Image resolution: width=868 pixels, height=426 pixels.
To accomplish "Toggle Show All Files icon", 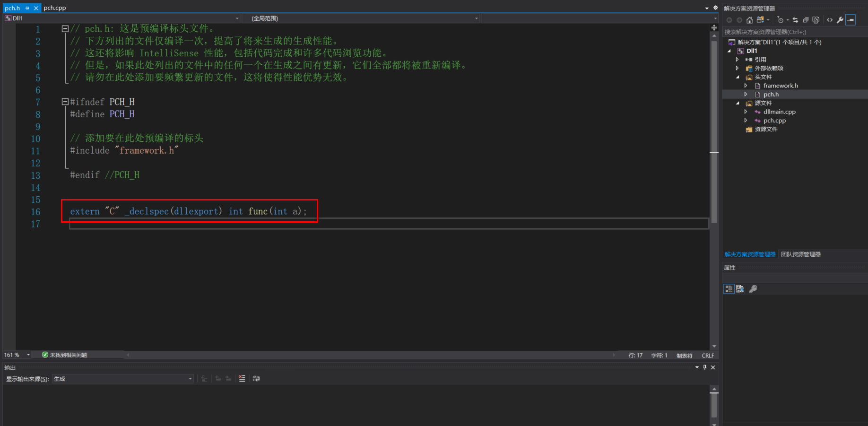I will (x=816, y=20).
